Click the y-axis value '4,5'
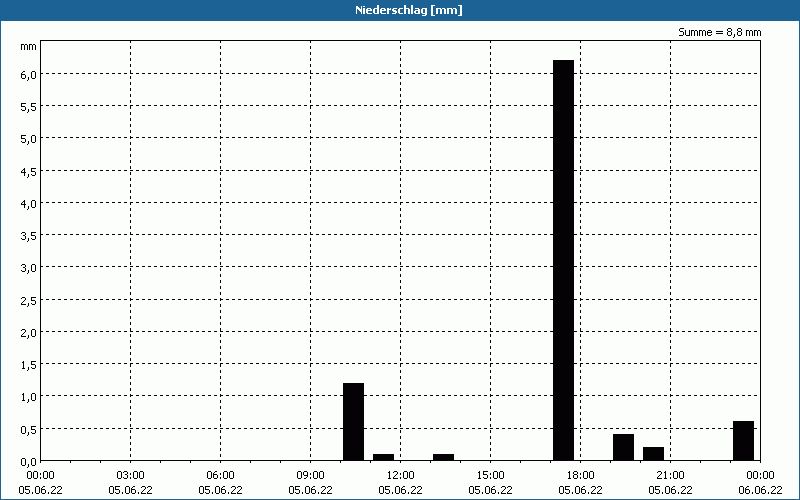800x500 pixels. pos(29,171)
